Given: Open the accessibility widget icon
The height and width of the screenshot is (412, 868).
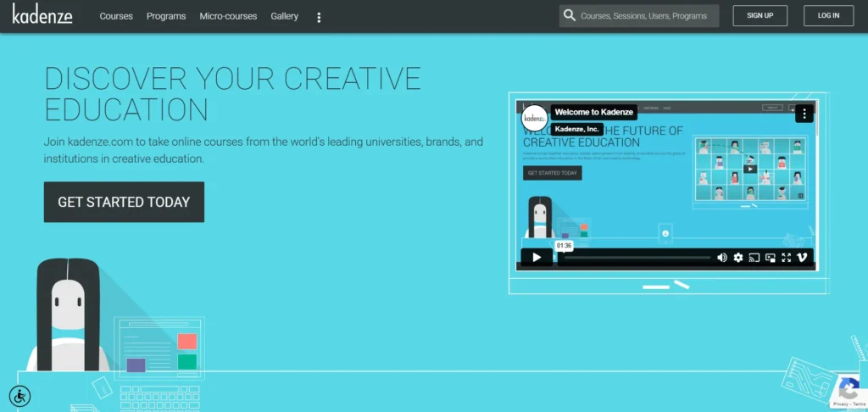Looking at the screenshot, I should coord(19,395).
